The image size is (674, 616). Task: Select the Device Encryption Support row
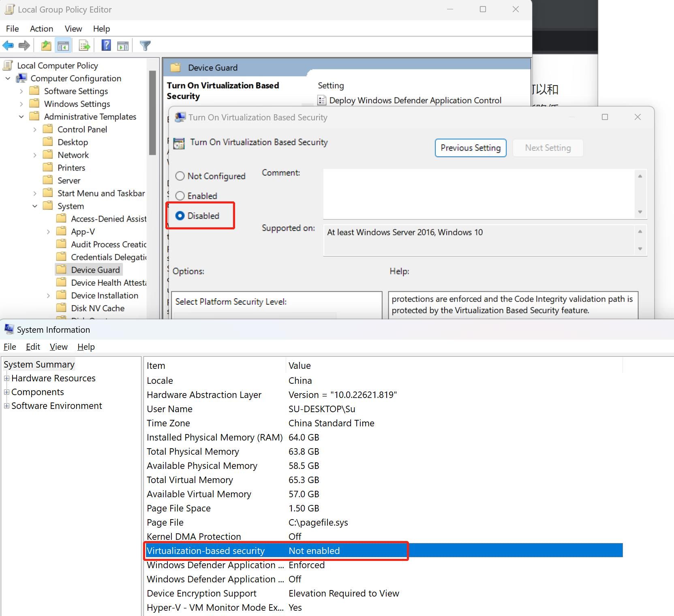[383, 593]
